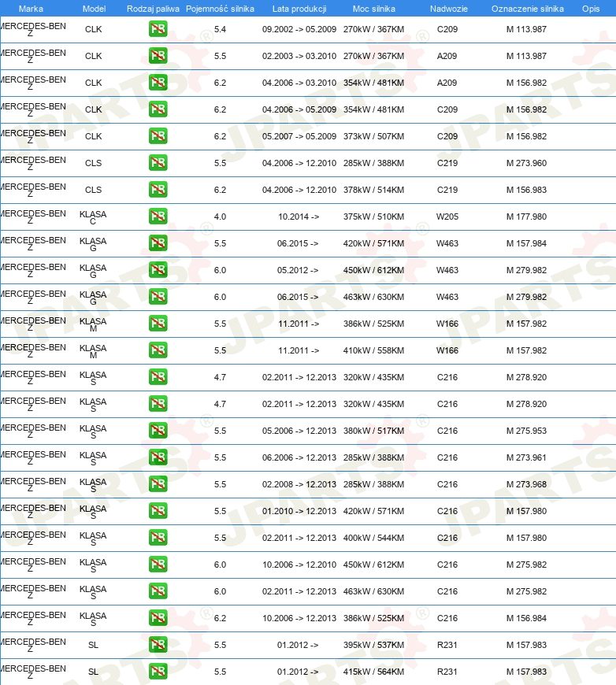The image size is (616, 685).
Task: Select the engine code M 177.980
Action: (526, 217)
